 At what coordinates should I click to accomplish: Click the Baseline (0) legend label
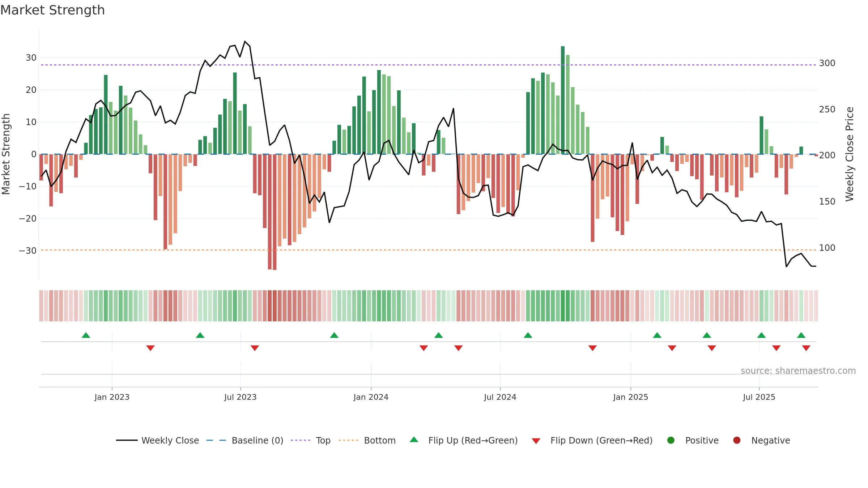pyautogui.click(x=258, y=440)
